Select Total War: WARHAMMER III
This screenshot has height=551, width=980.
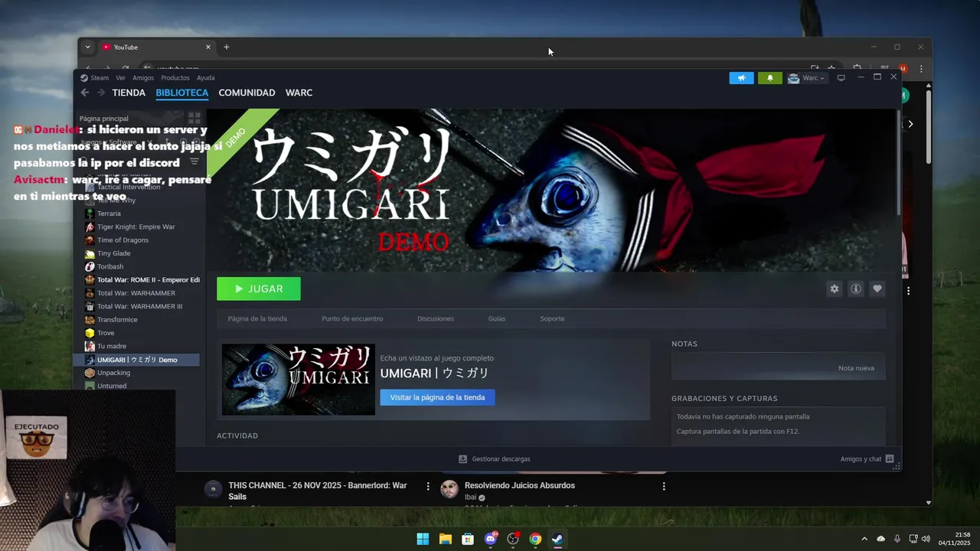[x=139, y=306]
